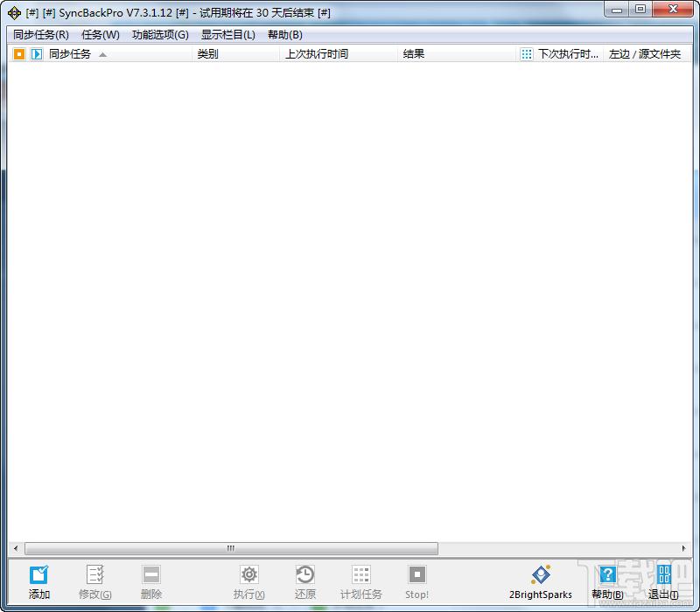Close the SyncBackPro window
The image size is (700, 612).
pyautogui.click(x=673, y=10)
